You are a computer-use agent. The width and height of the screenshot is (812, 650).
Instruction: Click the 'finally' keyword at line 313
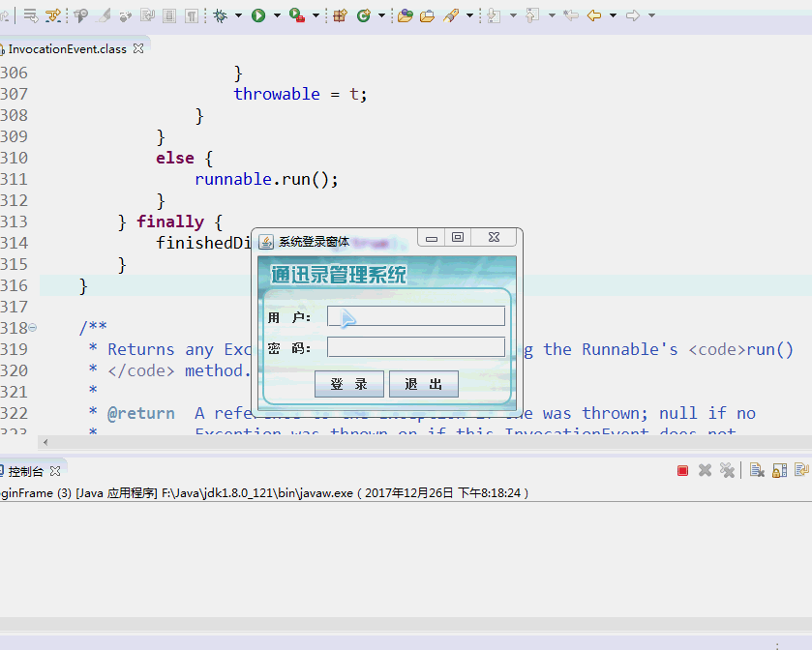170,222
